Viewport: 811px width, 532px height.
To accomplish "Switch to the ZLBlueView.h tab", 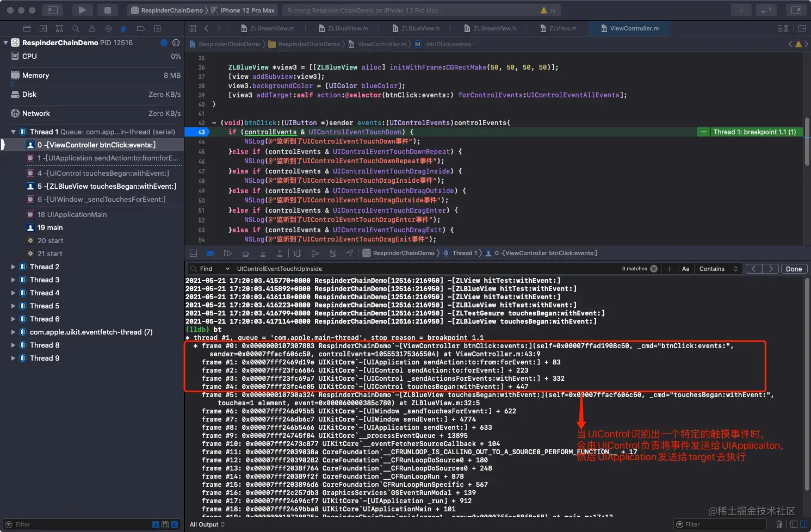I will (416, 28).
